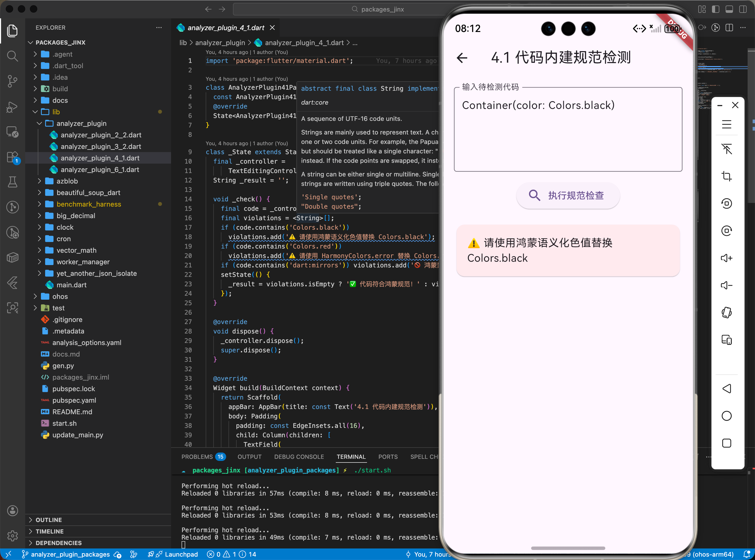Expand the benchmark_harness folder
Image resolution: width=755 pixels, height=560 pixels.
pos(88,204)
